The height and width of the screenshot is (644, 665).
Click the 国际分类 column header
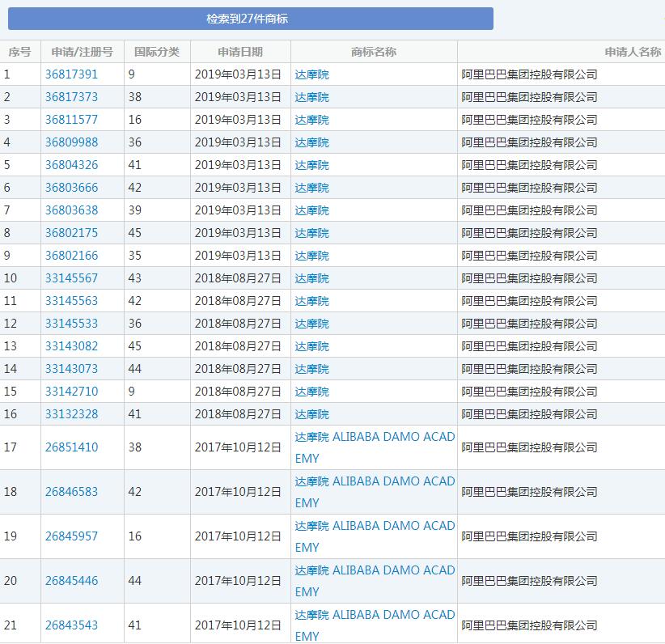[157, 51]
